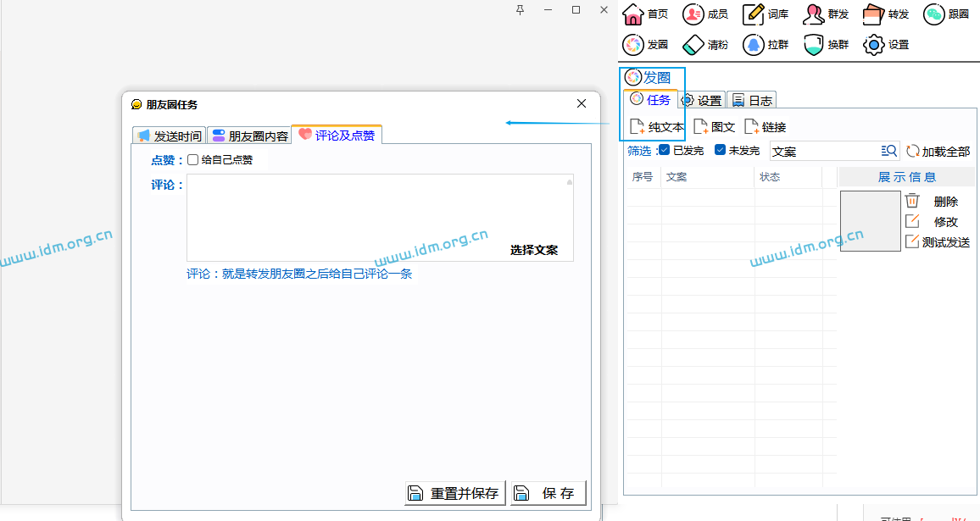Click 选择文案 in comment box
This screenshot has width=980, height=521.
534,250
